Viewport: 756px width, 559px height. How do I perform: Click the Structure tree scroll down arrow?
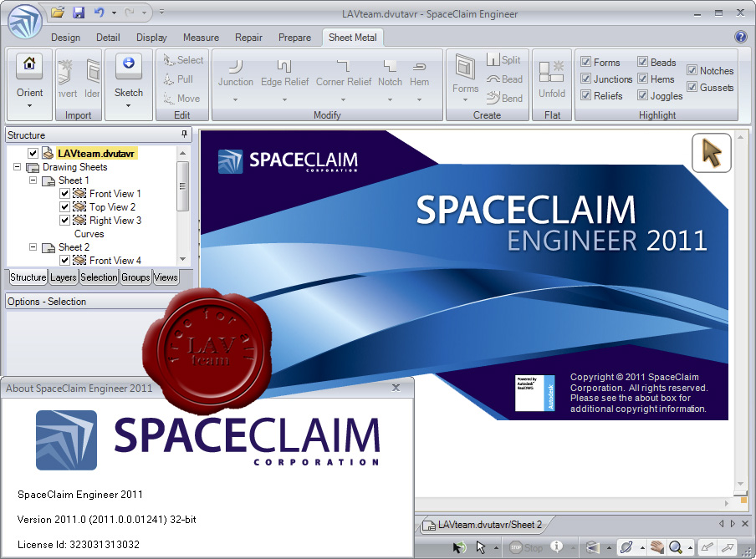pyautogui.click(x=183, y=259)
